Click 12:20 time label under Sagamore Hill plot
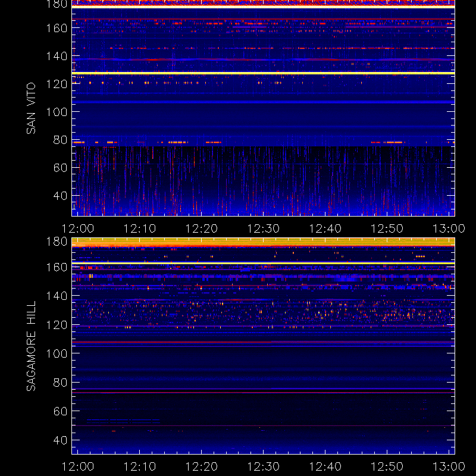This screenshot has width=476, height=476. (201, 466)
